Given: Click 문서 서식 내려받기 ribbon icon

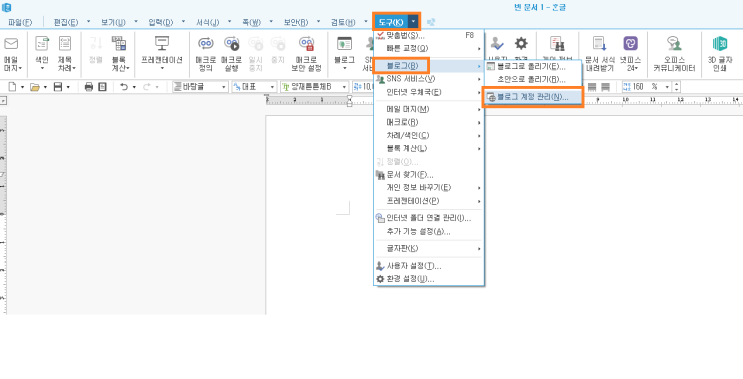Looking at the screenshot, I should [600, 44].
